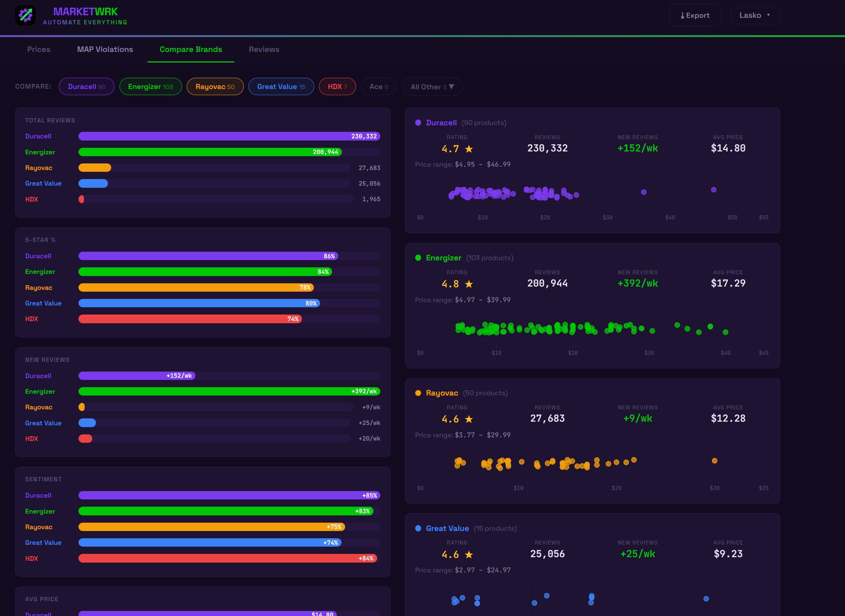
Task: Expand the All Other 3 brands dropdown
Action: click(x=432, y=86)
